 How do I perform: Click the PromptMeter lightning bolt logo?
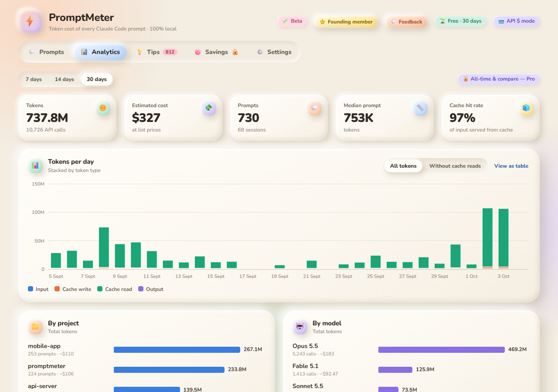tap(30, 21)
